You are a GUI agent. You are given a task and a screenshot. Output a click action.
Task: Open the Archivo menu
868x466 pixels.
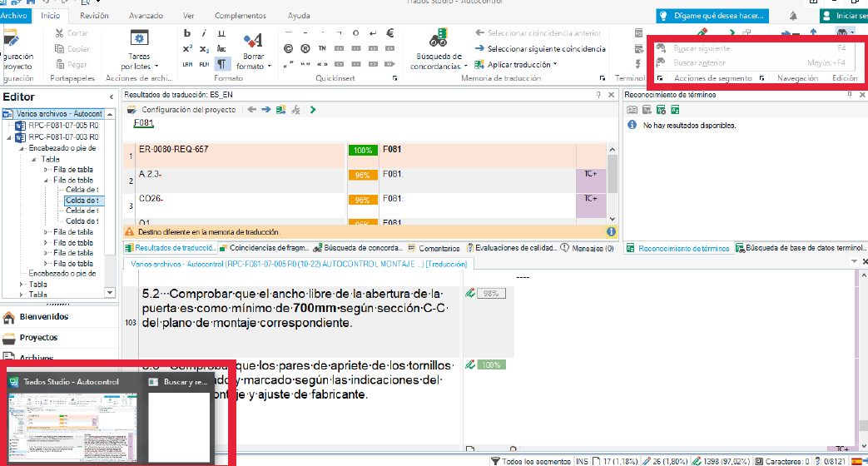[14, 16]
